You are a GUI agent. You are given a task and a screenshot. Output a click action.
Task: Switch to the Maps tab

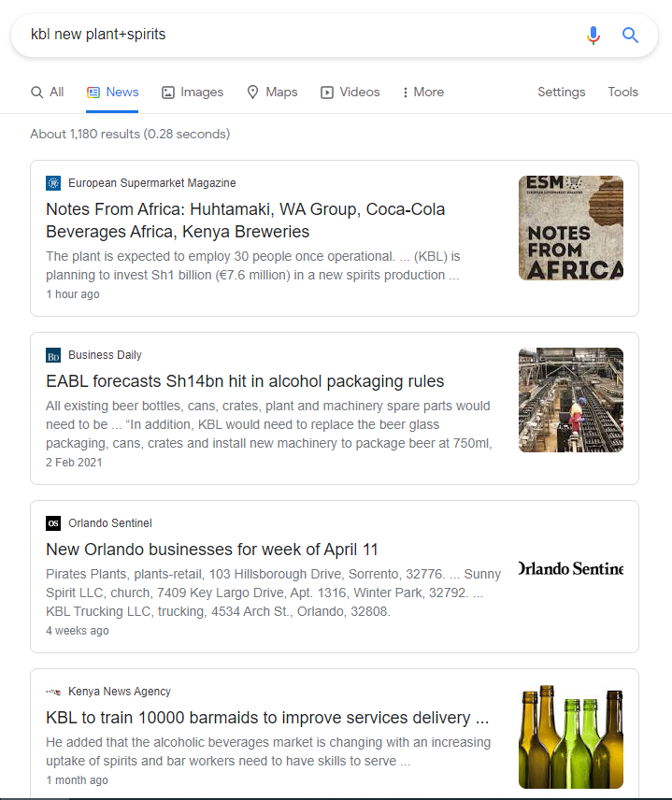click(272, 93)
